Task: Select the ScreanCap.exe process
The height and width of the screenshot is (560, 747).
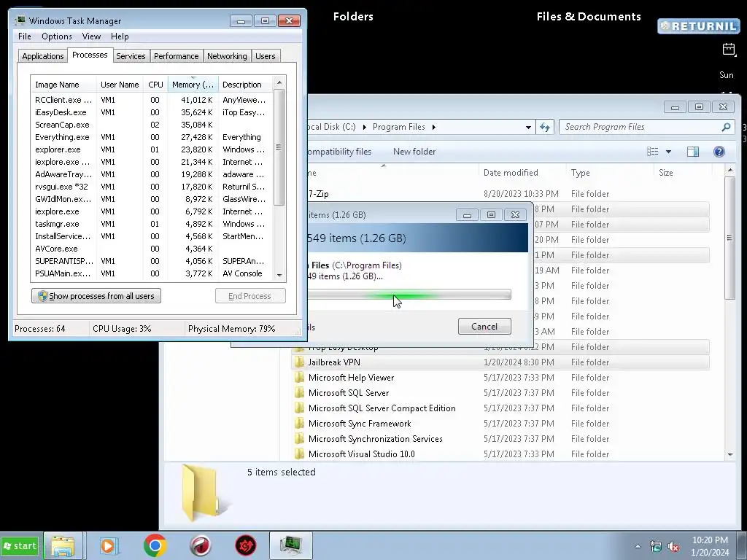Action: click(152, 125)
